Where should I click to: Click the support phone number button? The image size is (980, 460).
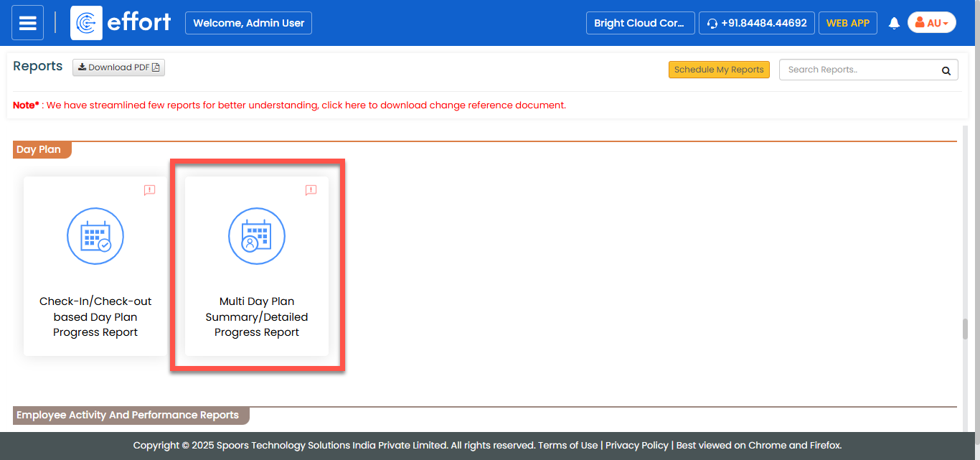757,23
